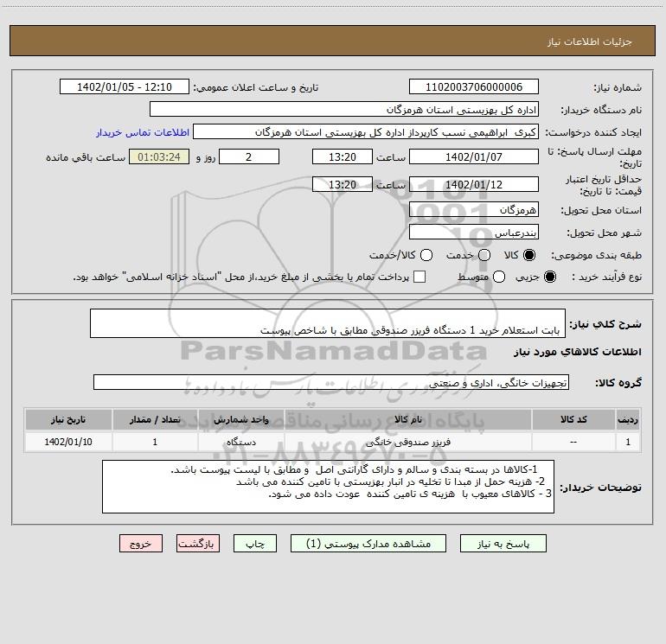Click the ردیف column header
Viewport: 666px width, 644px height.
(x=628, y=419)
